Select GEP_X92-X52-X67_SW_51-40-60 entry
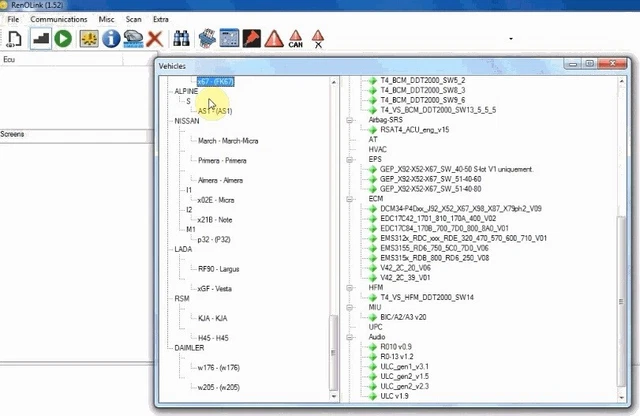 [x=430, y=179]
